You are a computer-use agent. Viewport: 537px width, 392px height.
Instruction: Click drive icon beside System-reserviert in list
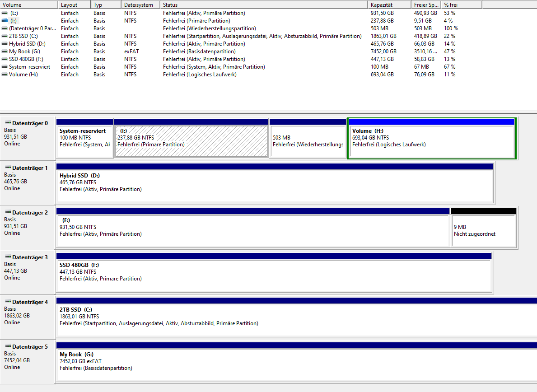(5, 67)
